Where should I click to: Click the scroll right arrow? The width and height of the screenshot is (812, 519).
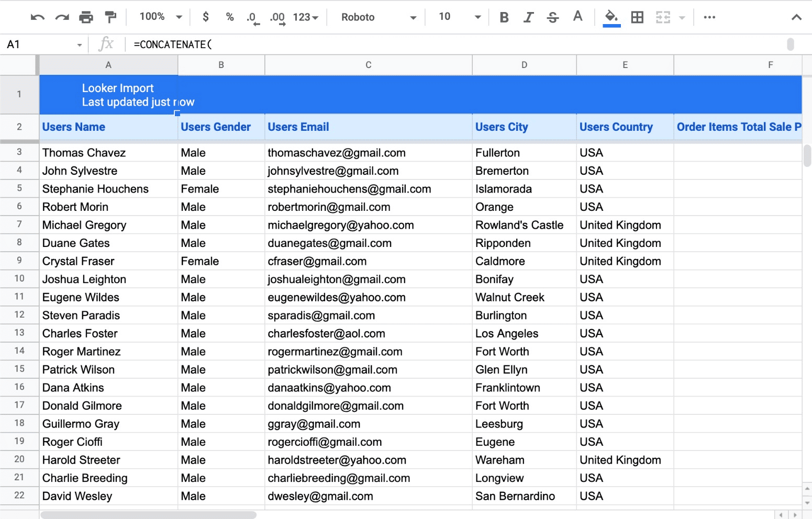tap(795, 515)
